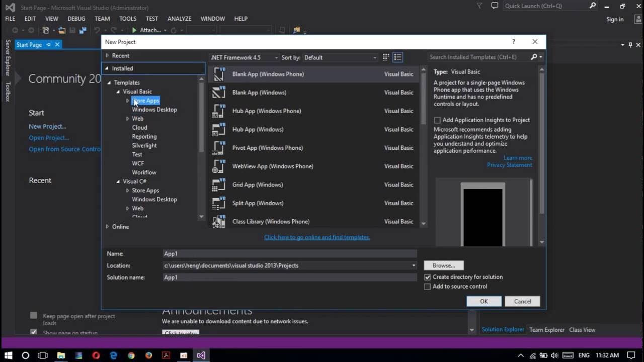Click the green Attach play icon
644x362 pixels.
coord(134,30)
